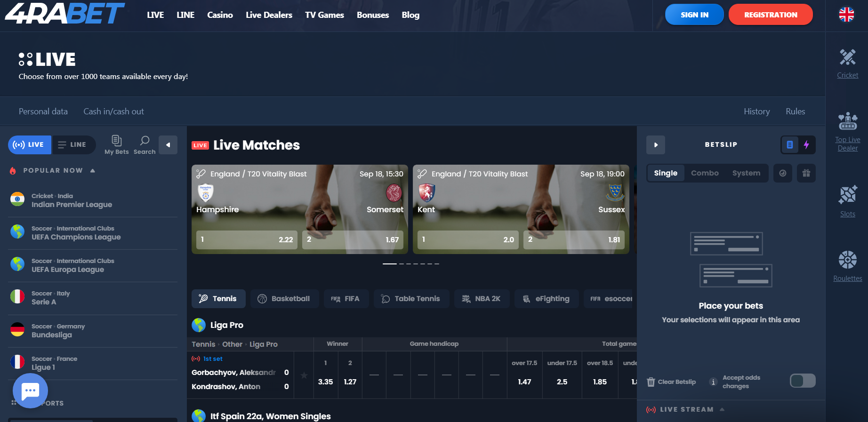This screenshot has height=422, width=868.
Task: Open Bonuses in top navigation
Action: click(x=373, y=15)
